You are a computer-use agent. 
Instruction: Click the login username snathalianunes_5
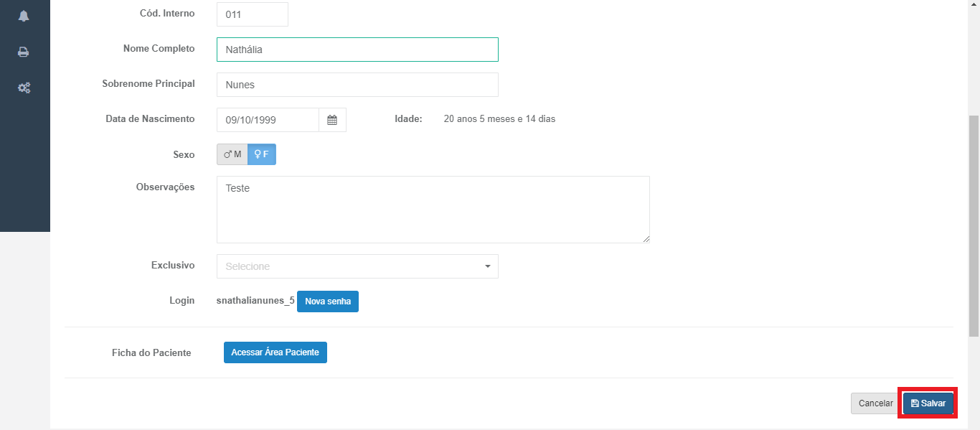pos(255,301)
